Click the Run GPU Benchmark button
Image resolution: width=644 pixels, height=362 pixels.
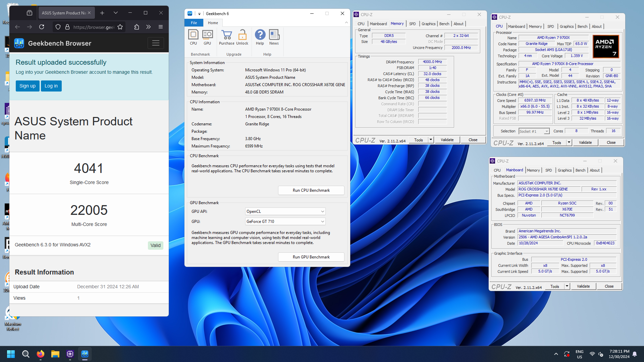tap(311, 257)
